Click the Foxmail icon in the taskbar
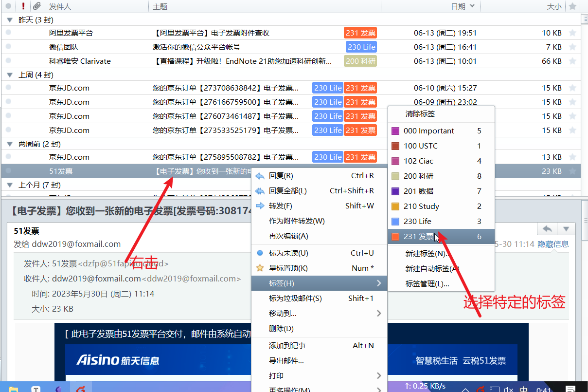Viewport: 588px width, 392px height. click(x=81, y=389)
